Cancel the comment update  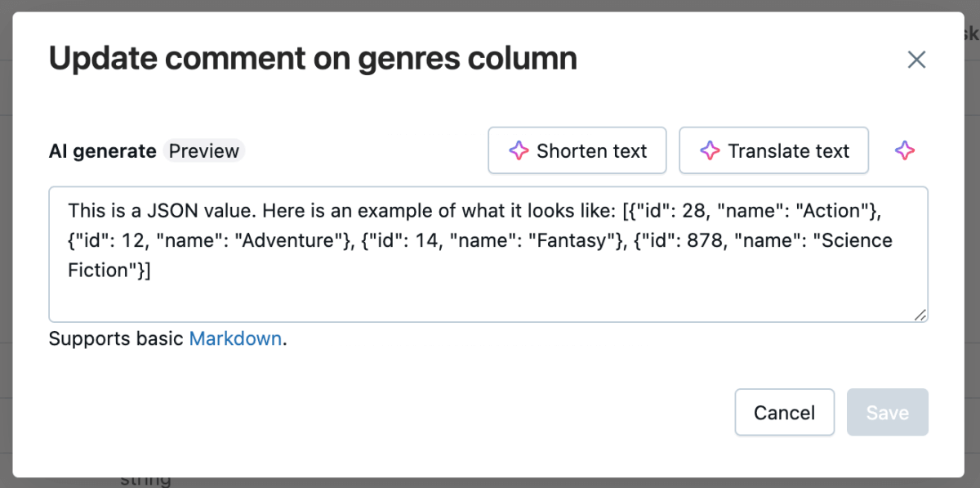(x=784, y=413)
